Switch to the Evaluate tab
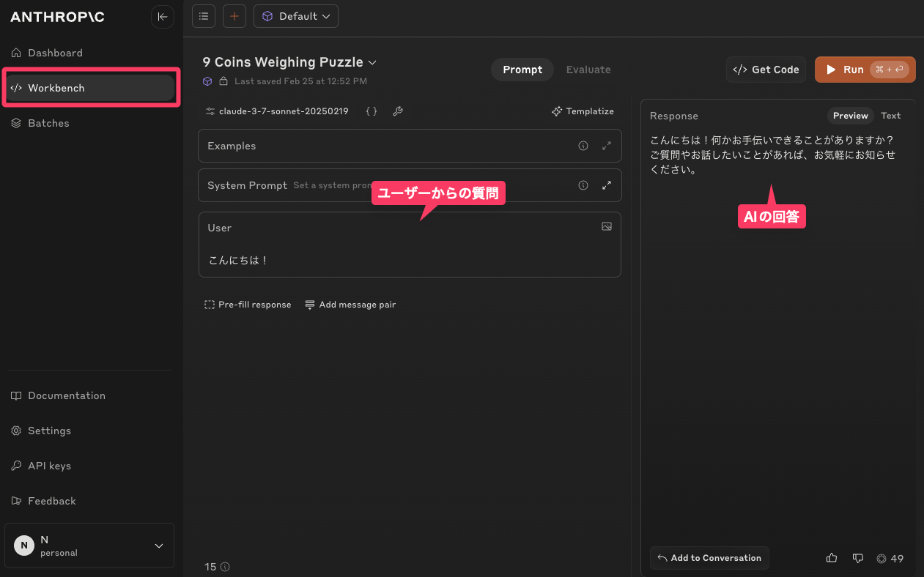This screenshot has height=577, width=924. click(588, 70)
